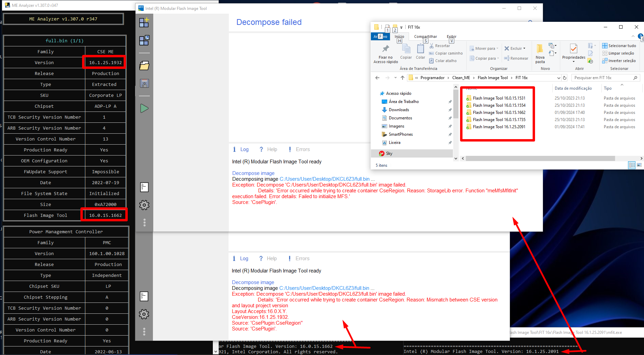644x355 pixels.
Task: Click the new layout icon in Flash Image Tool sidebar
Action: click(144, 23)
